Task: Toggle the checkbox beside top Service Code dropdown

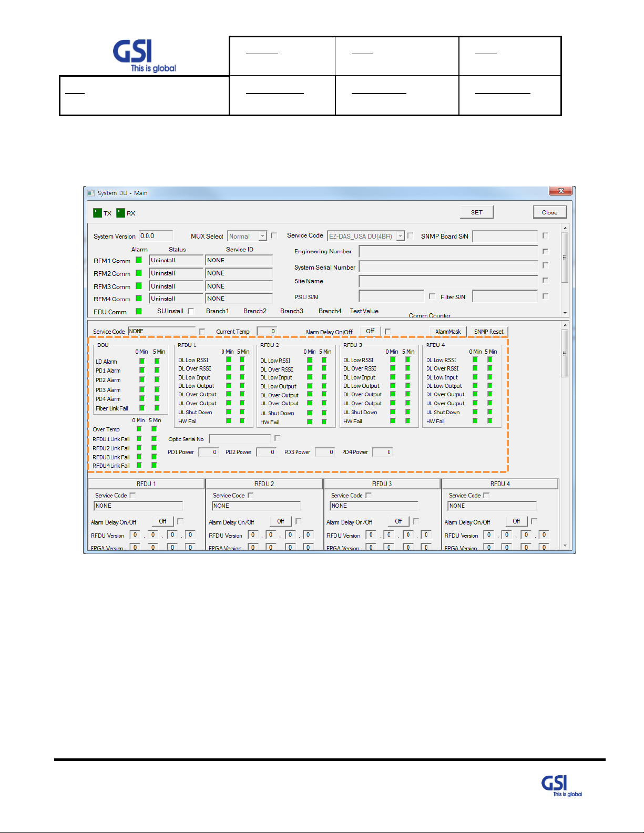Action: [410, 236]
